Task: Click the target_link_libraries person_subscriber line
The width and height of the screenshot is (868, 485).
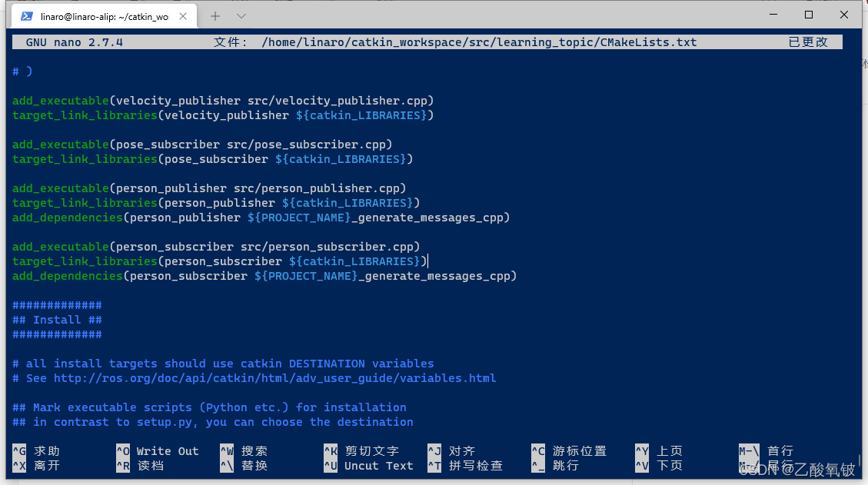Action: (220, 261)
